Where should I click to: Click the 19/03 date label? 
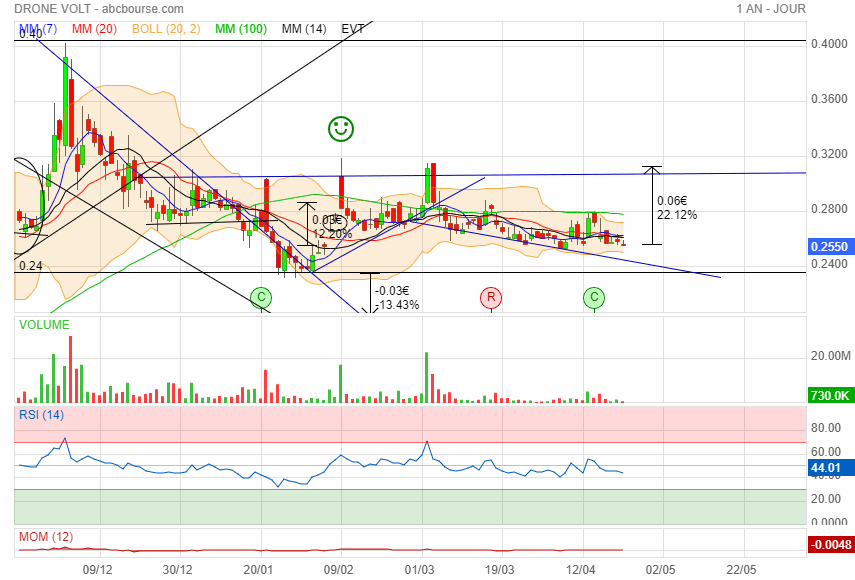coord(499,570)
